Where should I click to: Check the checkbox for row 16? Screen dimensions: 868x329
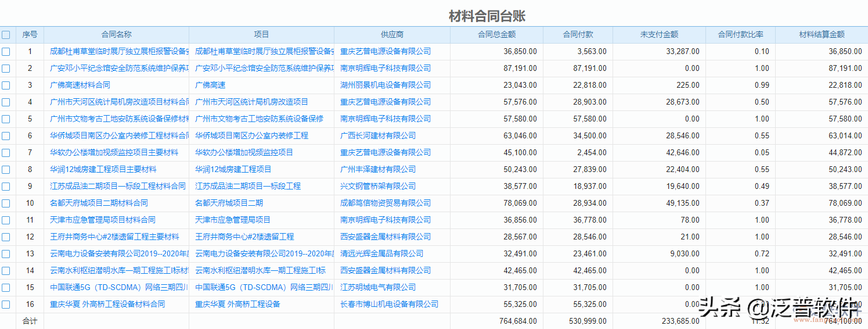coord(6,305)
